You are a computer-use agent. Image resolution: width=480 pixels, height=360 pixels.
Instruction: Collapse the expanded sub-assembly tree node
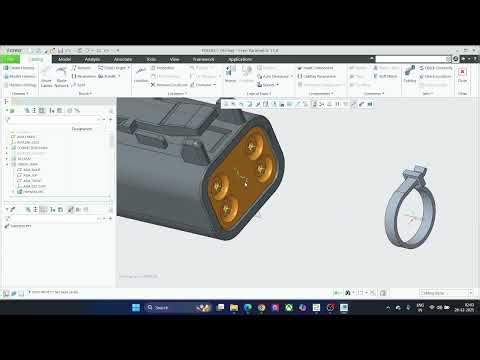(x=7, y=164)
